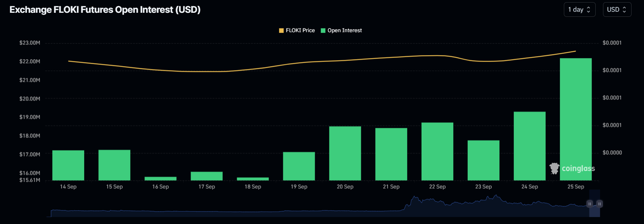Viewport: 644px width, 224px height.
Task: Click the 17 Sep open interest bar
Action: (x=206, y=176)
